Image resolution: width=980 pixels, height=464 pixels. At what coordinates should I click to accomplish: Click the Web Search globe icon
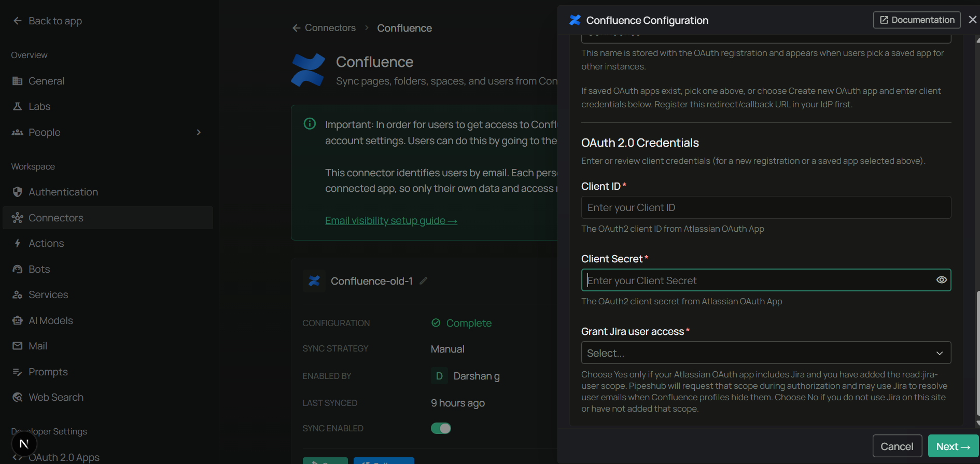point(17,397)
